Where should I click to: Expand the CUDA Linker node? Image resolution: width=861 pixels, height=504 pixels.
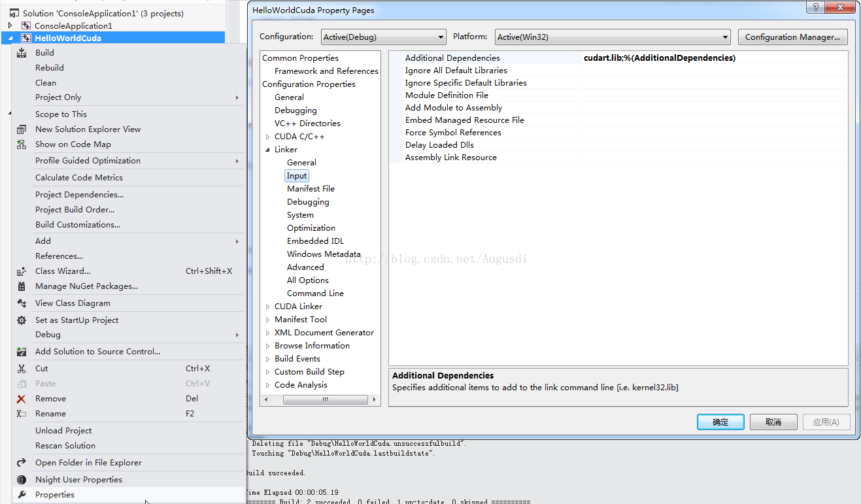(x=268, y=307)
